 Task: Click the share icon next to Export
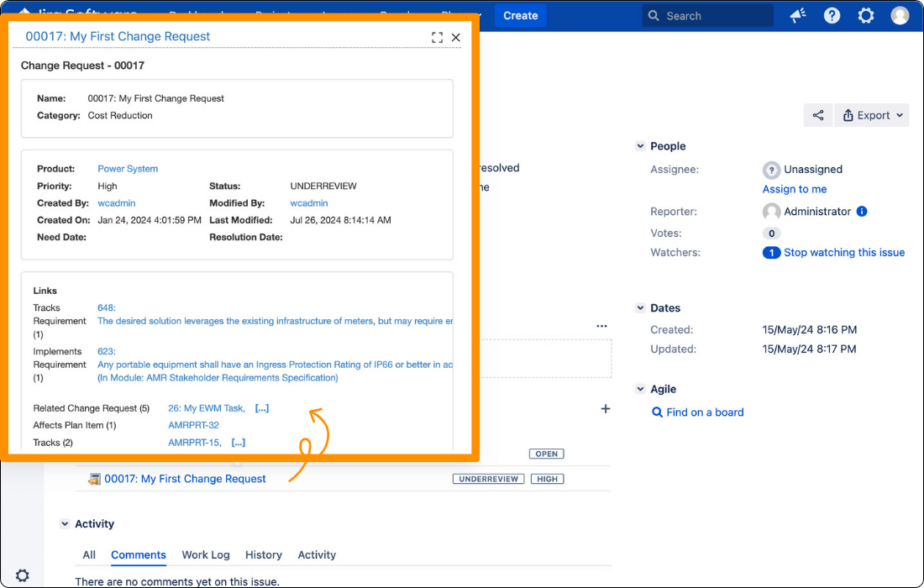(818, 114)
